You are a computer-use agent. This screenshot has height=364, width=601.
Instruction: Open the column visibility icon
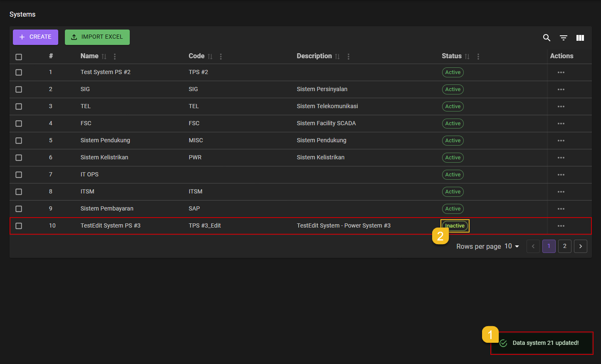click(x=580, y=38)
